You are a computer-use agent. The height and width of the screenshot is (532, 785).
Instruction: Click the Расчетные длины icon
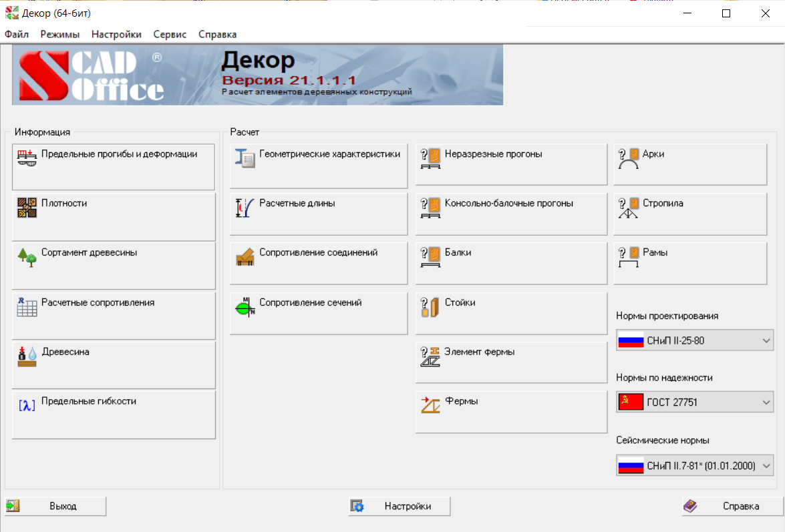coord(245,208)
